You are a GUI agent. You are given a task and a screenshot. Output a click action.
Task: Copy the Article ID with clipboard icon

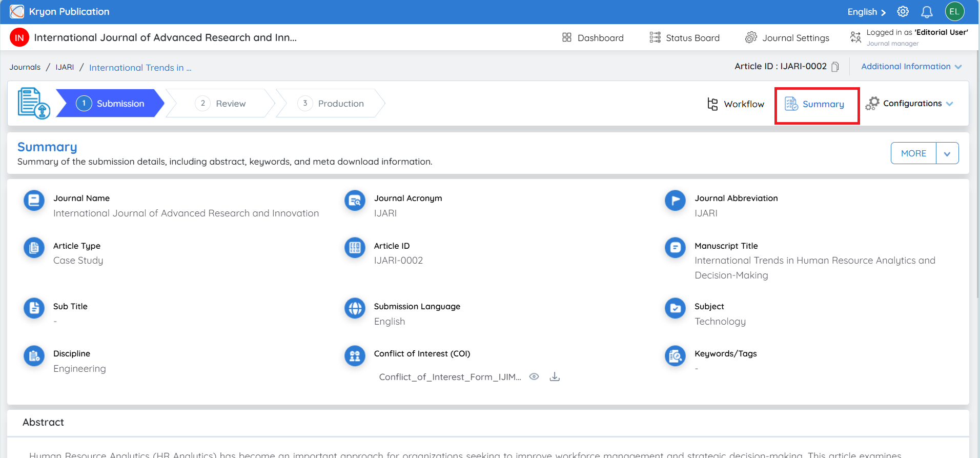[835, 67]
